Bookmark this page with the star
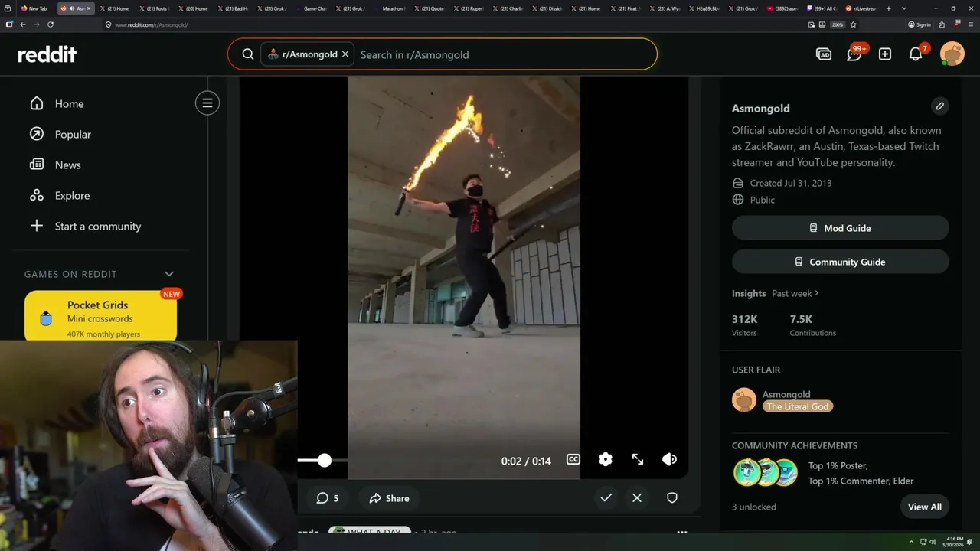 [x=853, y=24]
